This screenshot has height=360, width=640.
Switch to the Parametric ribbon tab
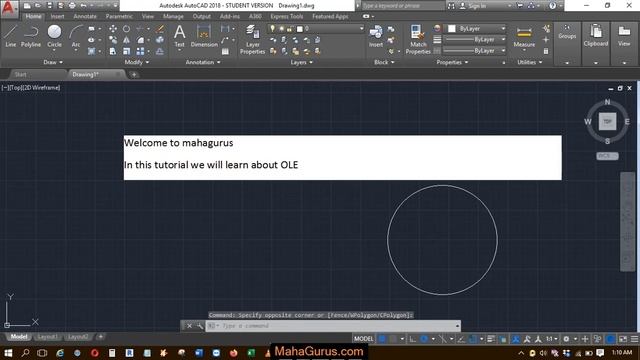[x=119, y=16]
